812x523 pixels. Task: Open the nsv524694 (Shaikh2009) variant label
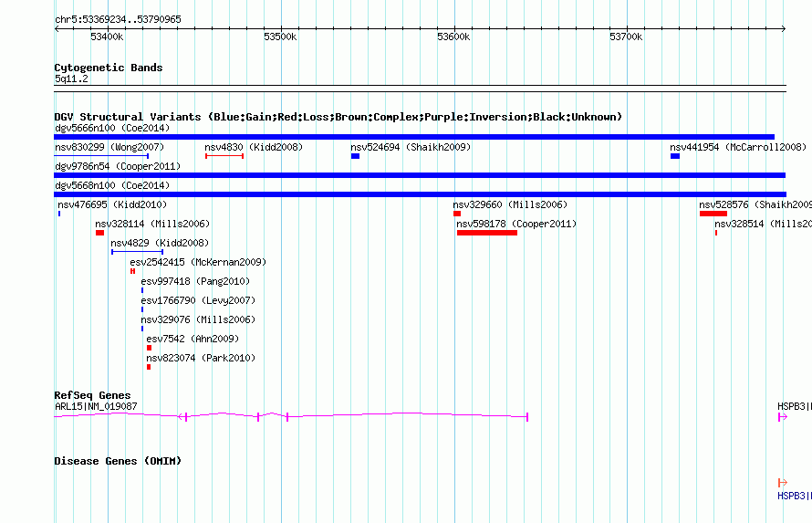[x=411, y=147]
